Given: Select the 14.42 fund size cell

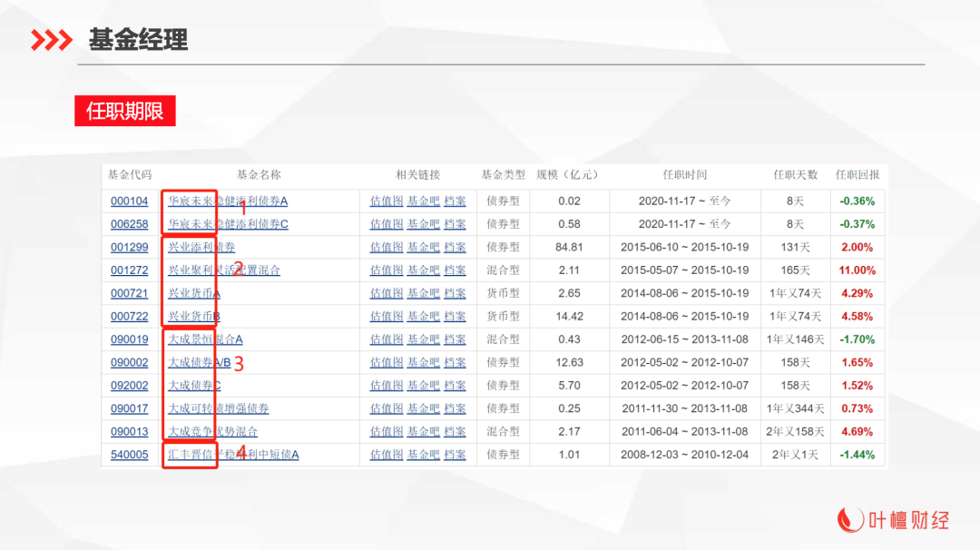Looking at the screenshot, I should tap(569, 317).
